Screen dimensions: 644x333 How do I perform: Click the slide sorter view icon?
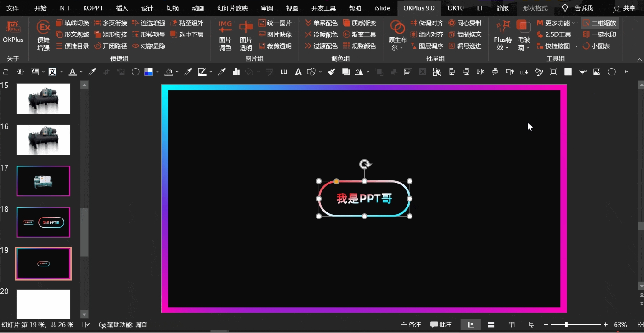pos(491,325)
